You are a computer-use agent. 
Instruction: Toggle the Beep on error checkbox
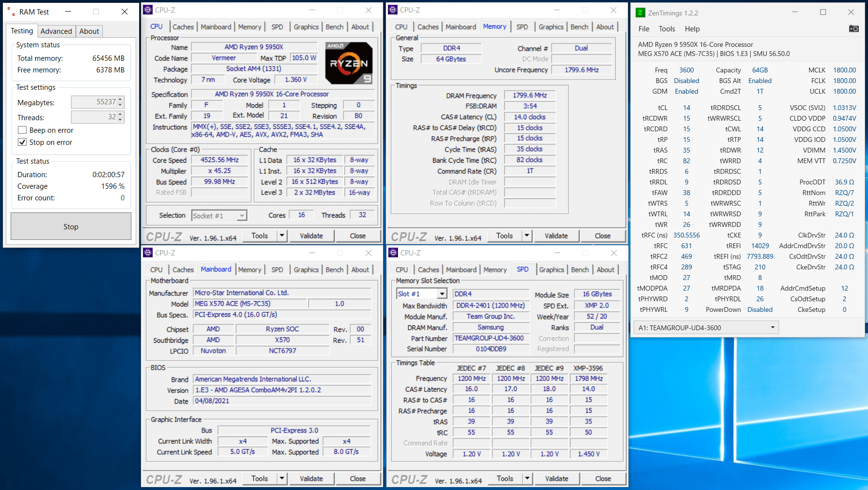tap(22, 130)
